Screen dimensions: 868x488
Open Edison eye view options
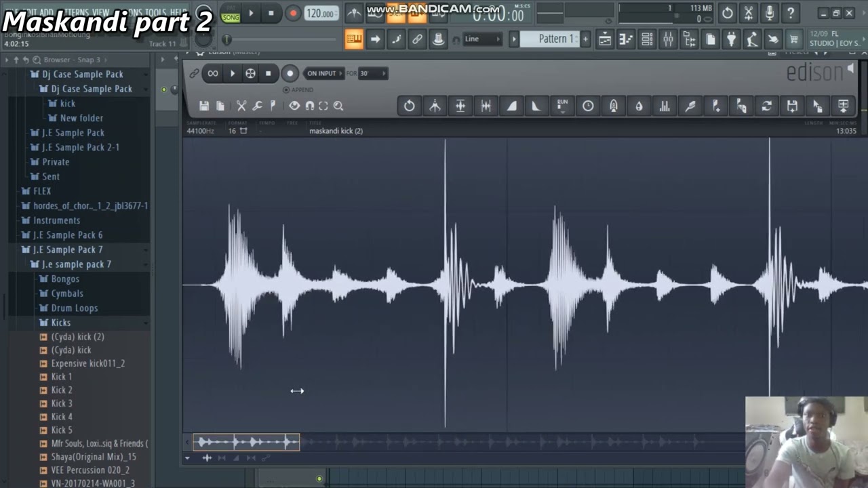pyautogui.click(x=294, y=106)
